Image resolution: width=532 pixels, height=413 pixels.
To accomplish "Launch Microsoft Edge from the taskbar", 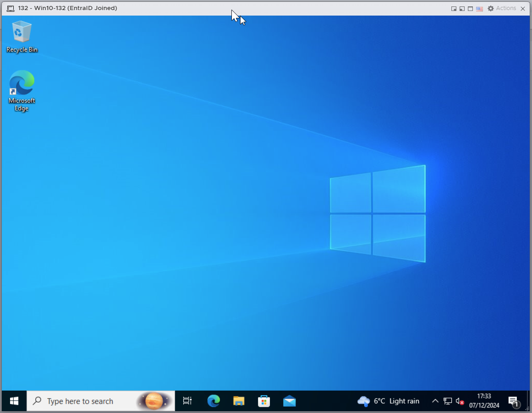I will tap(214, 401).
